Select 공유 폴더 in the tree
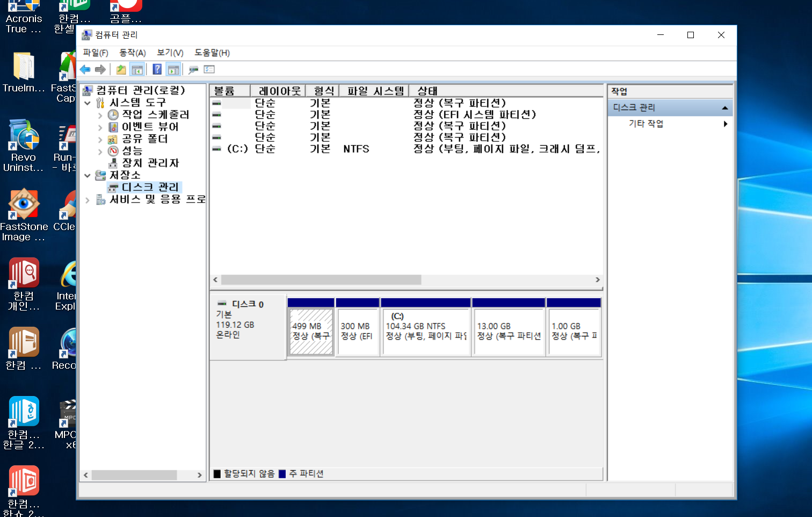 point(144,139)
